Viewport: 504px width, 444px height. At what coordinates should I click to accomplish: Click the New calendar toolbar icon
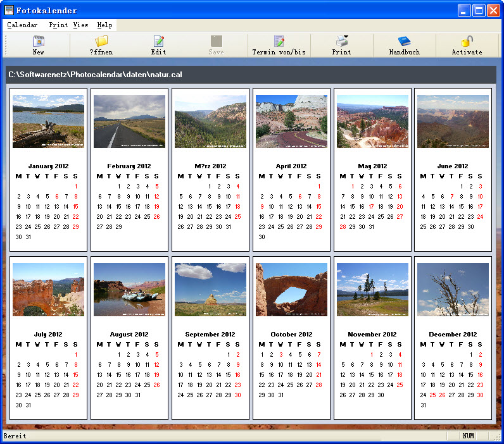click(x=39, y=42)
